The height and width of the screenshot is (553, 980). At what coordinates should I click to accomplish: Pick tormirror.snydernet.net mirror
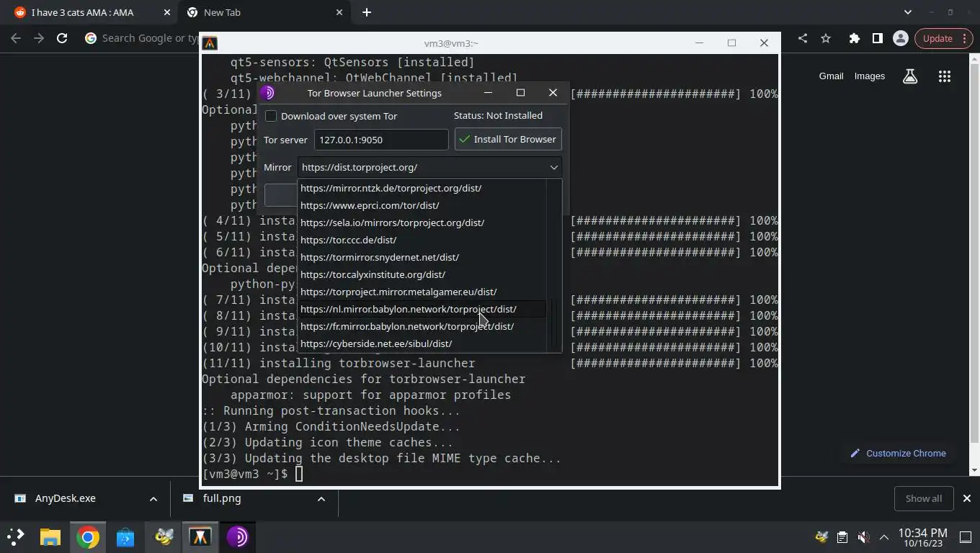tap(422, 257)
